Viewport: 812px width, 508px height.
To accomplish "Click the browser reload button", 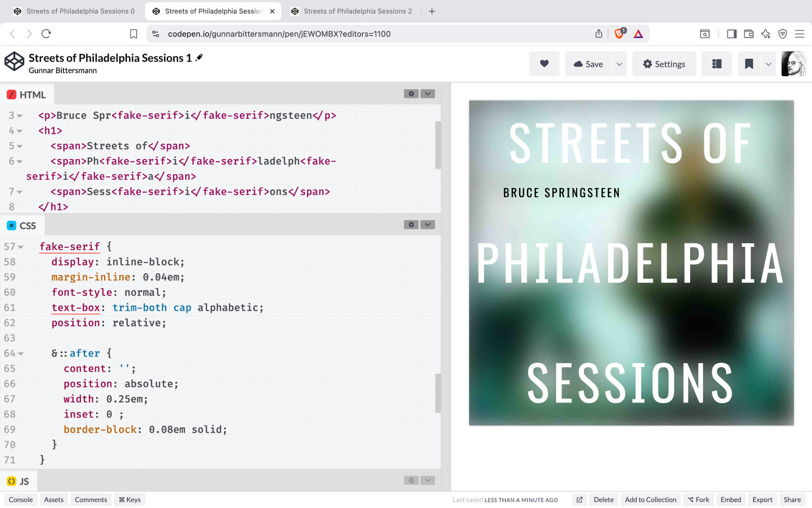I will tap(46, 34).
